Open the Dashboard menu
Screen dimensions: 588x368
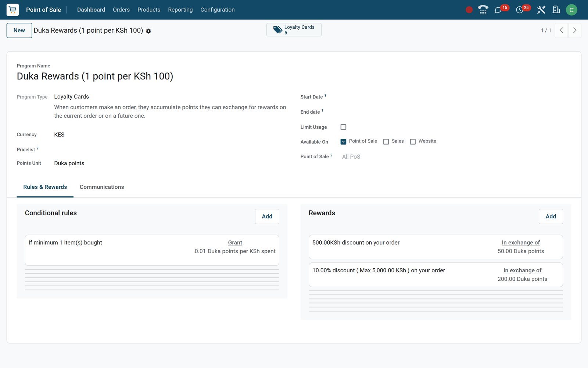91,10
